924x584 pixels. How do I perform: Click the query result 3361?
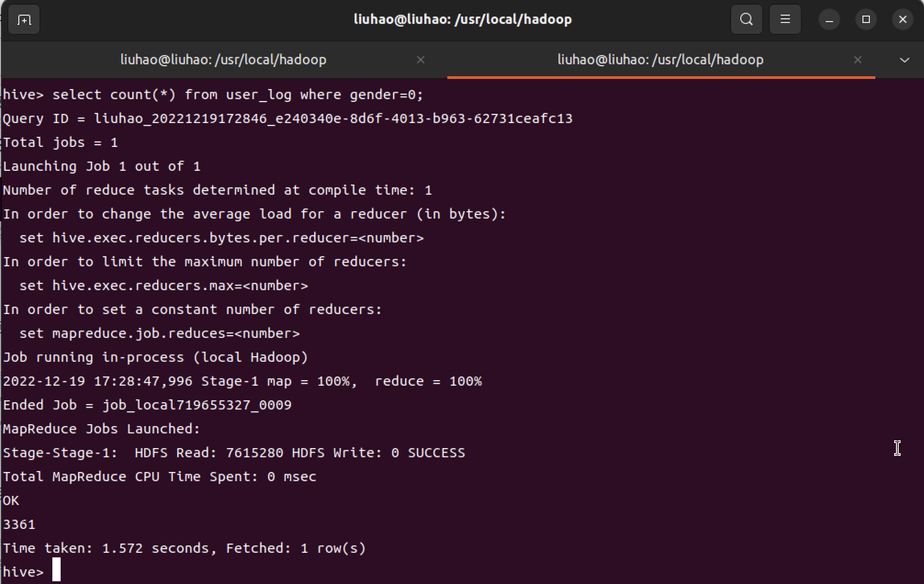click(x=19, y=524)
